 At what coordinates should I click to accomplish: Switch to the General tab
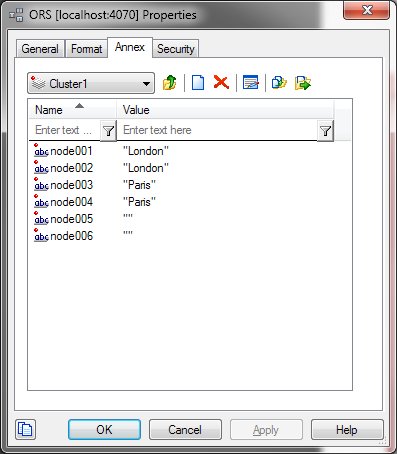[40, 49]
